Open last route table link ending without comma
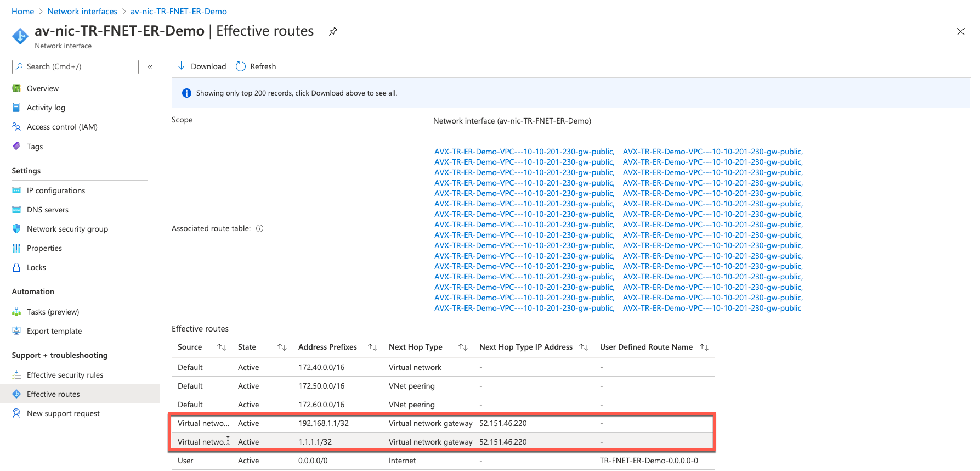 [712, 308]
